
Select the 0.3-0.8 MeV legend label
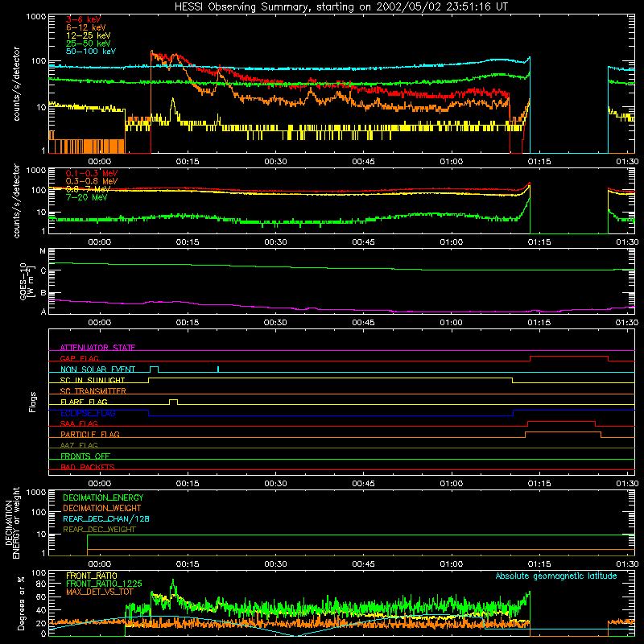(92, 181)
